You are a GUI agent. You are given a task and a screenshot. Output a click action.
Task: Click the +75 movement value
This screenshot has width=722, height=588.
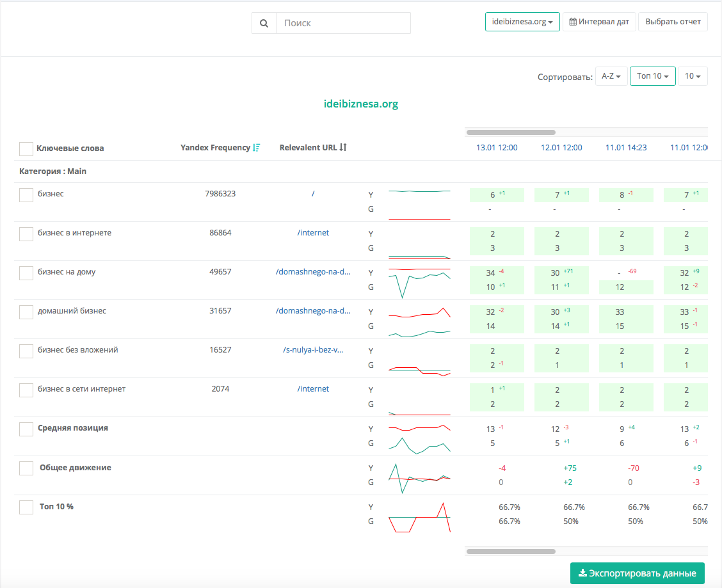click(570, 468)
